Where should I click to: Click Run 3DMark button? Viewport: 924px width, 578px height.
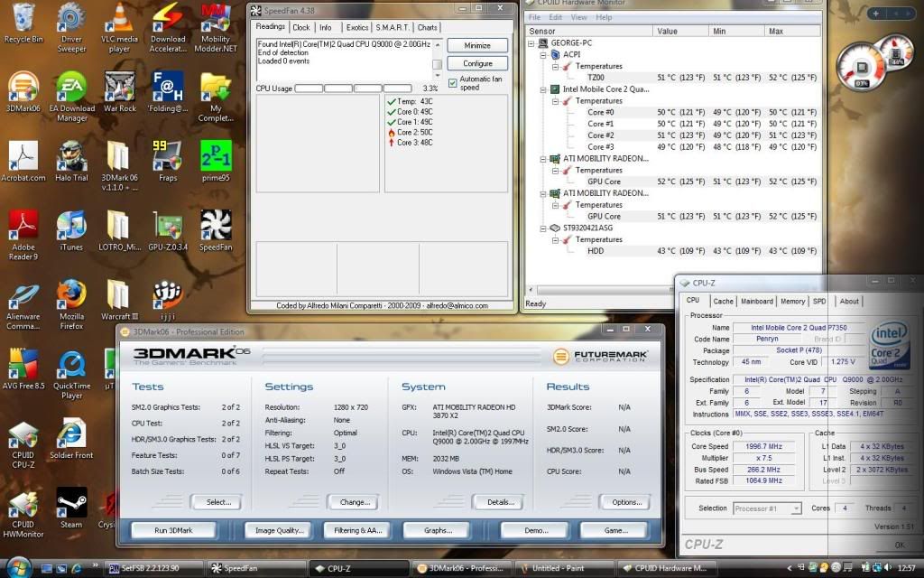click(x=173, y=530)
